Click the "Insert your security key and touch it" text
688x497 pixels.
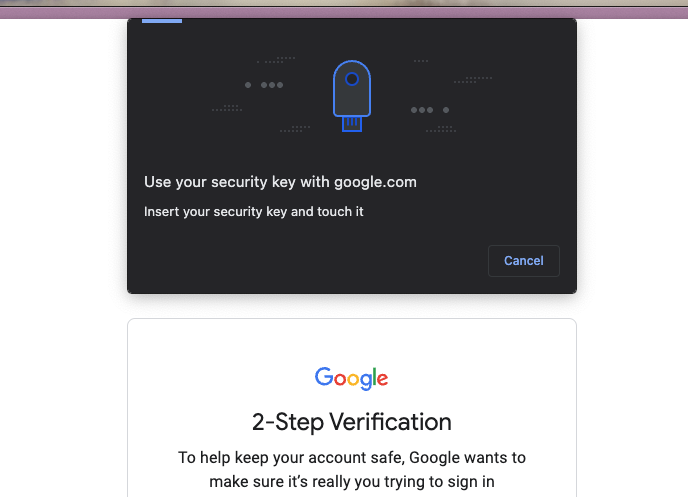click(x=254, y=212)
